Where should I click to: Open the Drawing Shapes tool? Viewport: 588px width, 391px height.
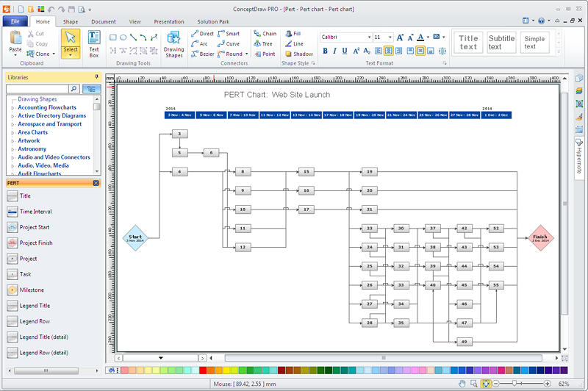(x=173, y=44)
